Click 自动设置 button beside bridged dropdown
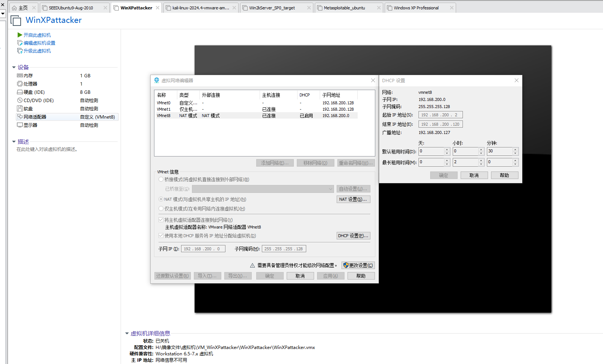 click(353, 189)
